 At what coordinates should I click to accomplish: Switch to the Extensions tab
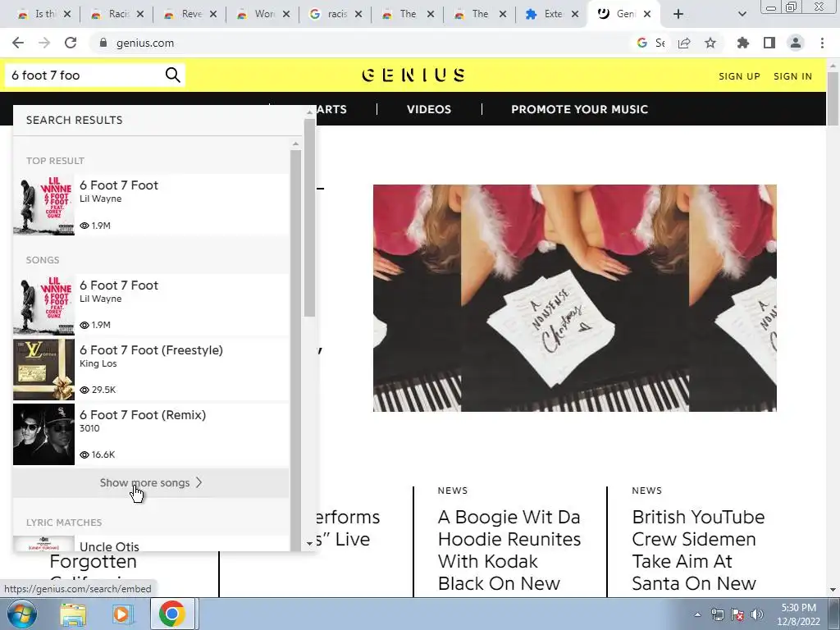[x=552, y=14]
